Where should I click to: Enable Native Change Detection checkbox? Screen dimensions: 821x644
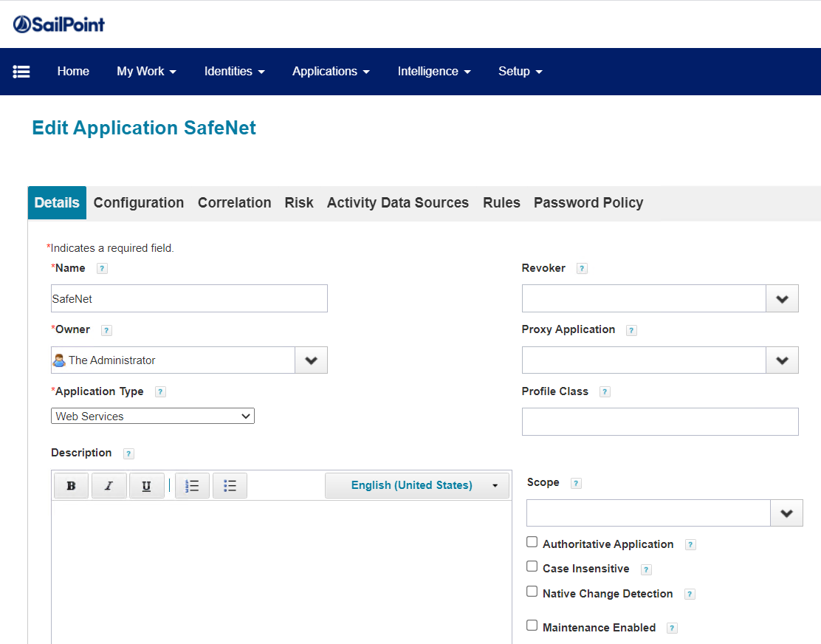(532, 591)
